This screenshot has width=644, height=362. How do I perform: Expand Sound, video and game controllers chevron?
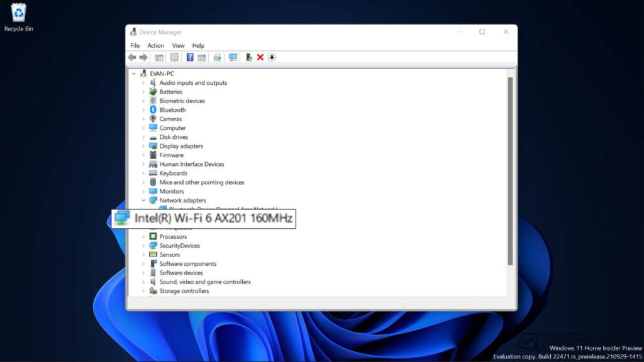143,282
